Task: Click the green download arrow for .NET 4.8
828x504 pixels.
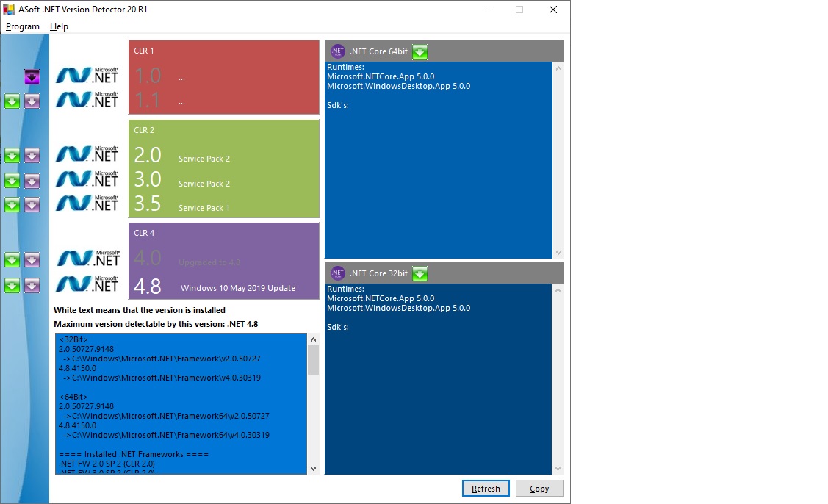Action: pos(12,285)
